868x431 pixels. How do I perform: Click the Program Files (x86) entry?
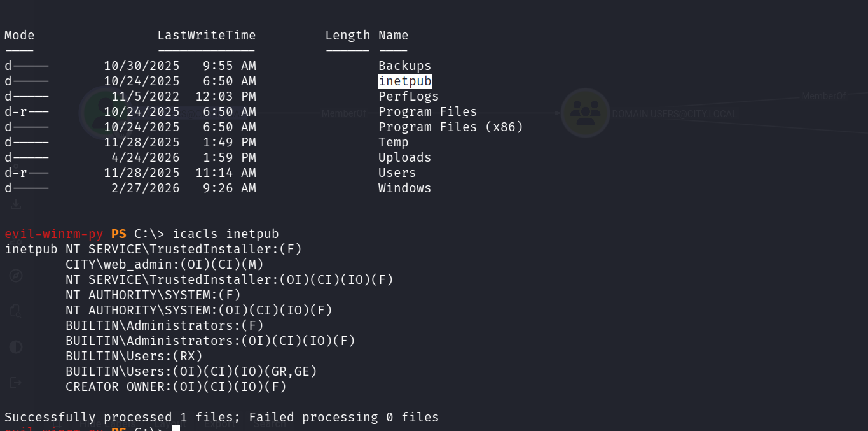(450, 127)
